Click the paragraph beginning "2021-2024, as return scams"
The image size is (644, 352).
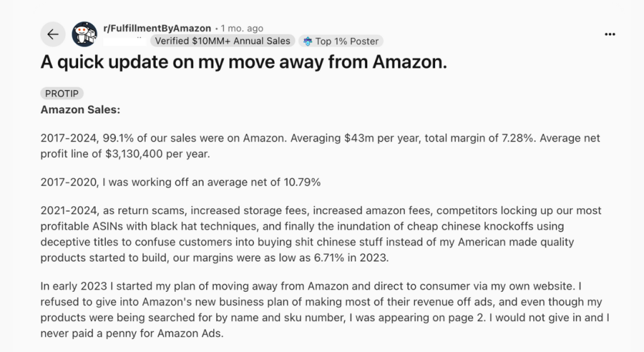(321, 234)
